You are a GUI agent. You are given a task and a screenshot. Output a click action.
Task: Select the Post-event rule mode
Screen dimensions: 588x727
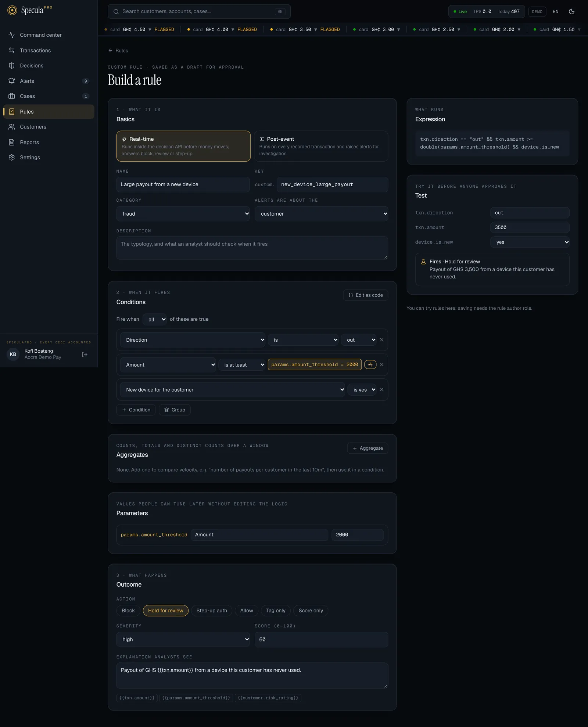tap(321, 146)
